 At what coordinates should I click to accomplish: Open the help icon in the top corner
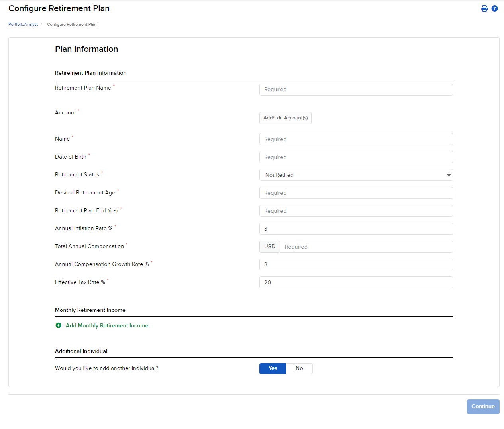point(494,8)
